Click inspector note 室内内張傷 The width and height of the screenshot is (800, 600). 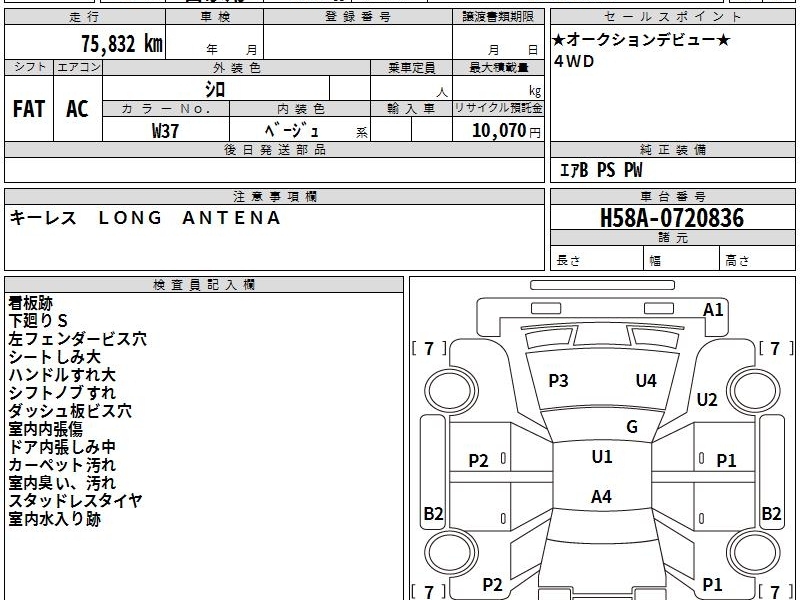pyautogui.click(x=45, y=429)
